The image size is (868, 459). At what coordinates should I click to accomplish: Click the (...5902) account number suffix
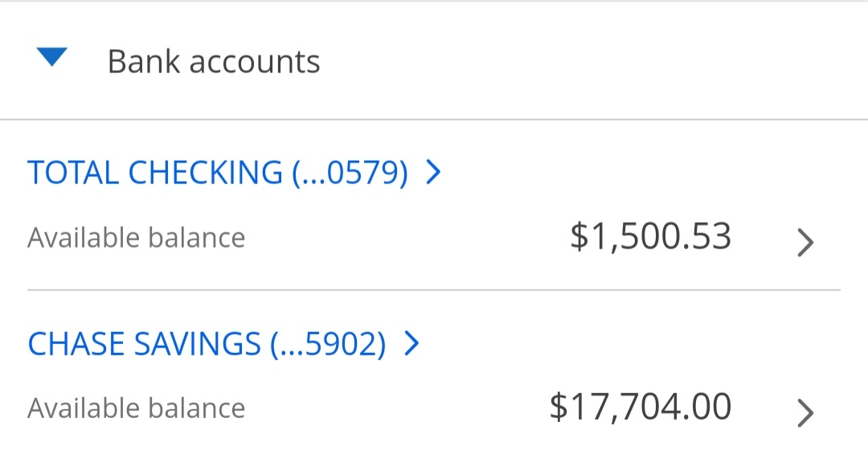(x=328, y=344)
